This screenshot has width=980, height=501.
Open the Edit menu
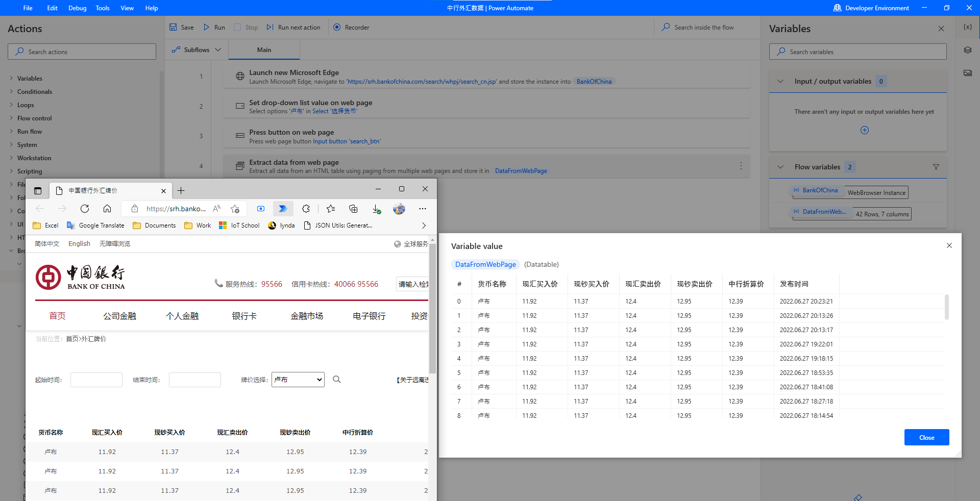coord(52,8)
